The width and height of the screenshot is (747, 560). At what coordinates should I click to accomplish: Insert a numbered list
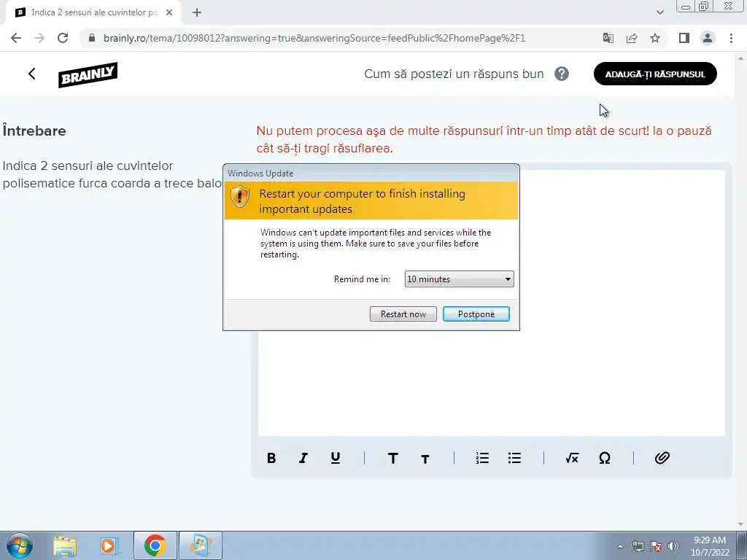click(482, 458)
